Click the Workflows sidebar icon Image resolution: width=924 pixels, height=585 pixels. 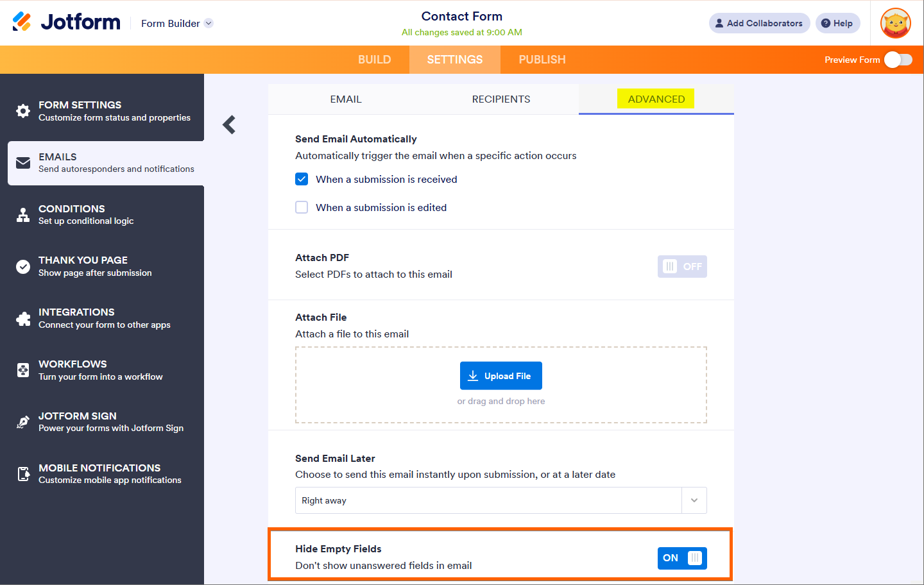click(x=23, y=370)
